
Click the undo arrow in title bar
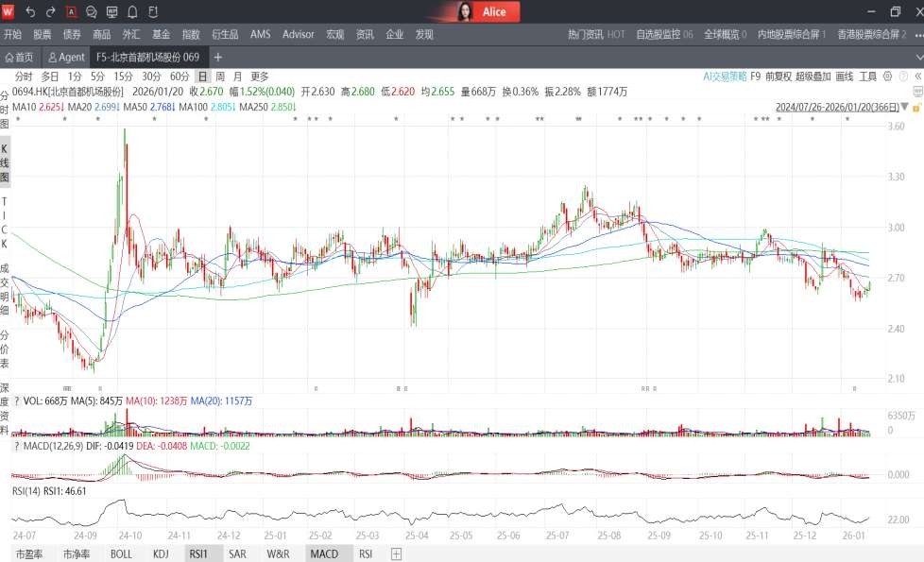[30, 12]
